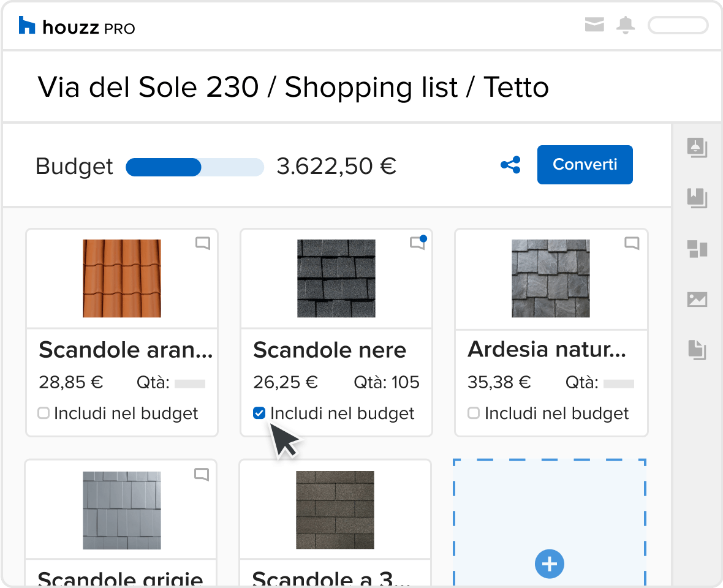The height and width of the screenshot is (588, 723).
Task: Click the 28,85 € price
Action: click(x=71, y=382)
